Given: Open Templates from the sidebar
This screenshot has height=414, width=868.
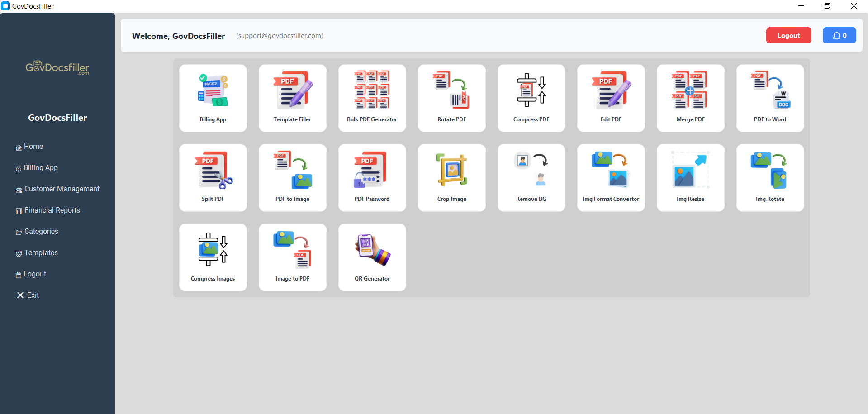Looking at the screenshot, I should coord(41,253).
